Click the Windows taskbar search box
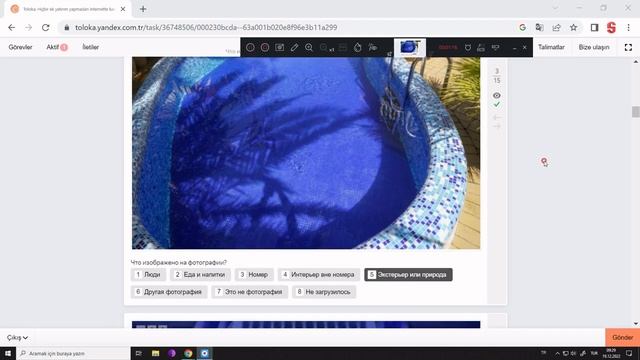Image resolution: width=640 pixels, height=360 pixels. (73, 353)
